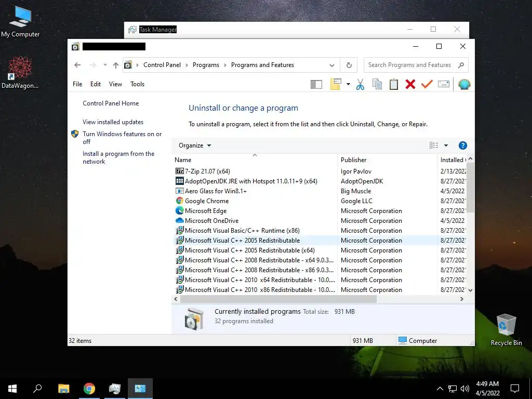Click View installed updates link
Viewport: 532px width, 399px height.
[113, 122]
